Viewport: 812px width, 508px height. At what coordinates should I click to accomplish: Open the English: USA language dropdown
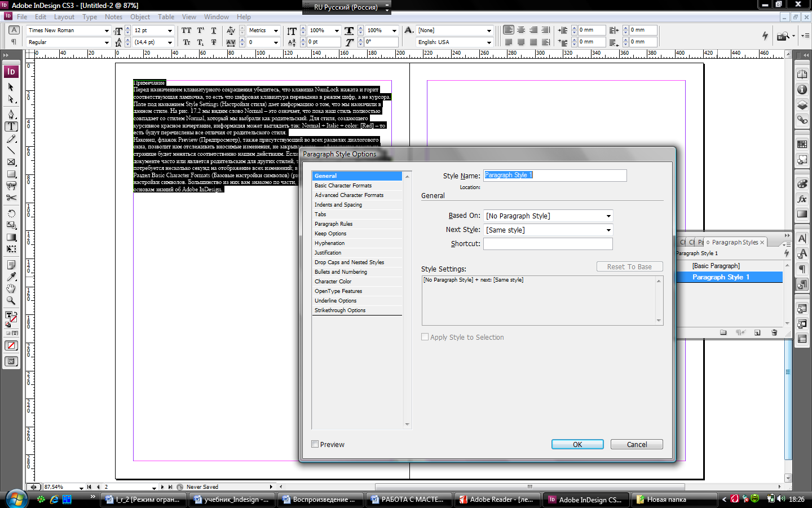(x=489, y=42)
